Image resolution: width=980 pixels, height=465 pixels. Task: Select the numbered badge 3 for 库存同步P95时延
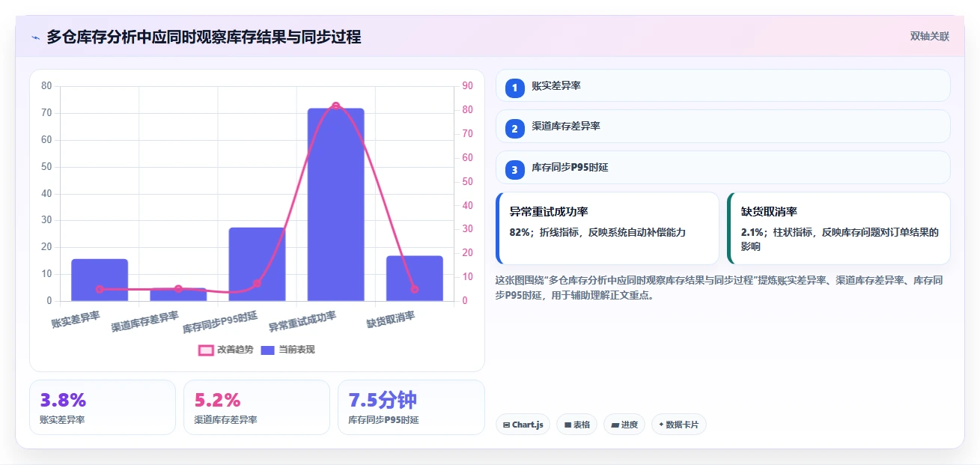tap(514, 170)
